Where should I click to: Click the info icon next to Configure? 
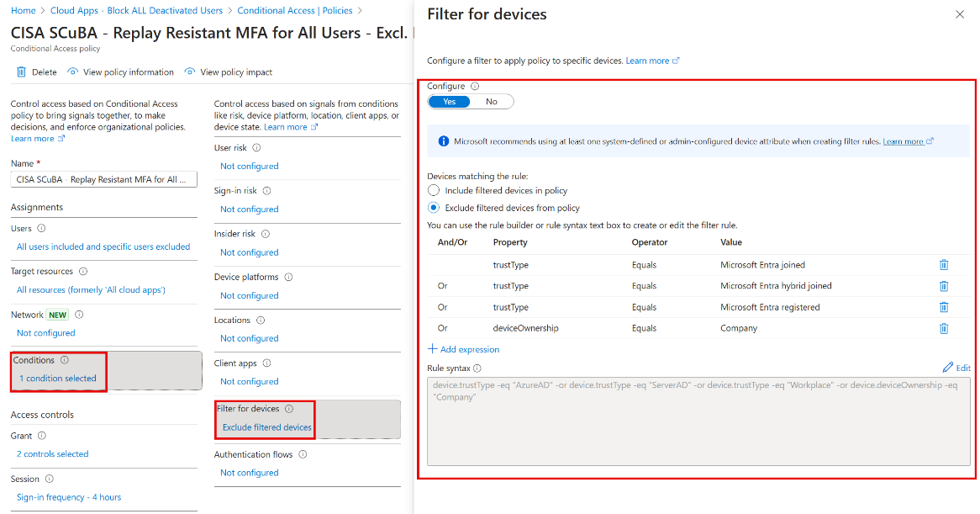(x=475, y=86)
